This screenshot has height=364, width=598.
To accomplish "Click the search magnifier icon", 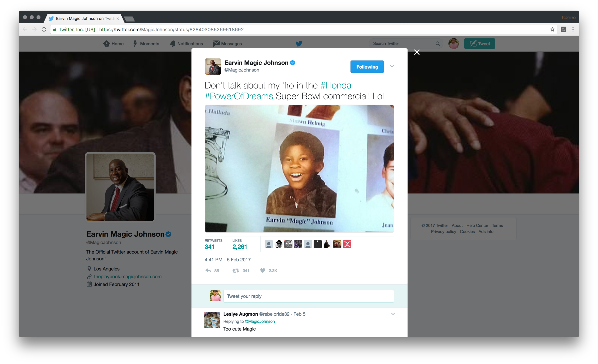I will (x=437, y=44).
